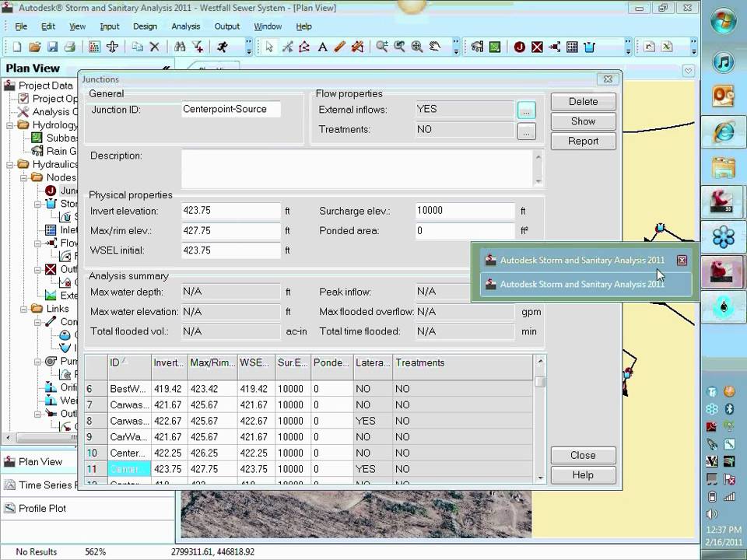Click the Excel export toolbar icon

tap(667, 47)
